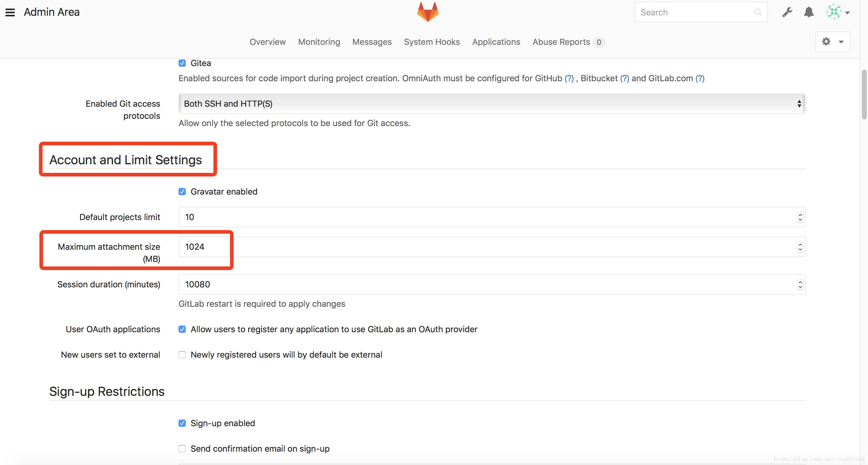Expand Enabled Git access protocols dropdown
Image resolution: width=868 pixels, height=465 pixels.
[492, 103]
